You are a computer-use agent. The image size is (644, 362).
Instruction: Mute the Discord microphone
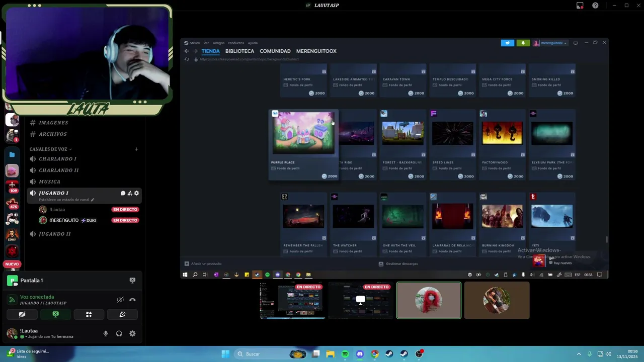tap(106, 334)
